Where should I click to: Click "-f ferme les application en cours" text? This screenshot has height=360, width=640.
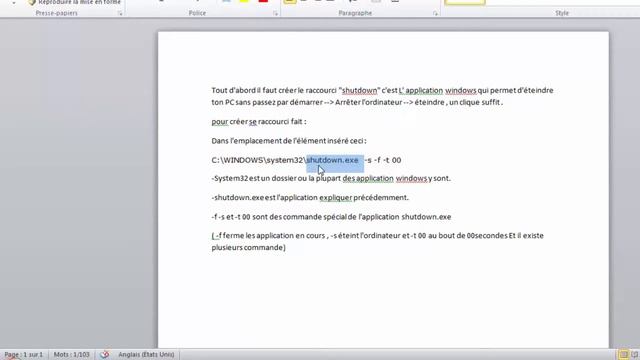coord(270,236)
